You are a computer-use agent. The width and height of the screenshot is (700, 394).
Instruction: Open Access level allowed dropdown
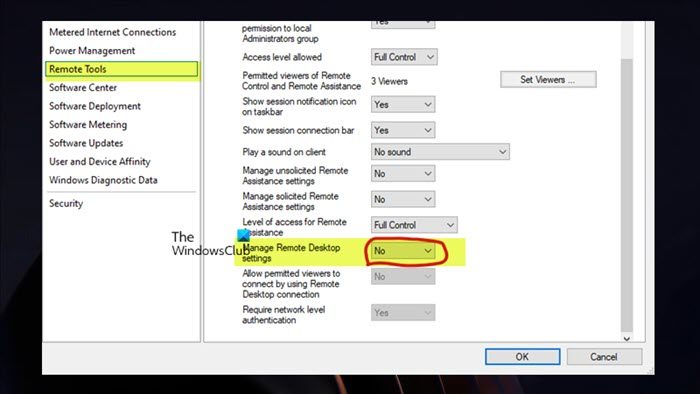point(404,57)
